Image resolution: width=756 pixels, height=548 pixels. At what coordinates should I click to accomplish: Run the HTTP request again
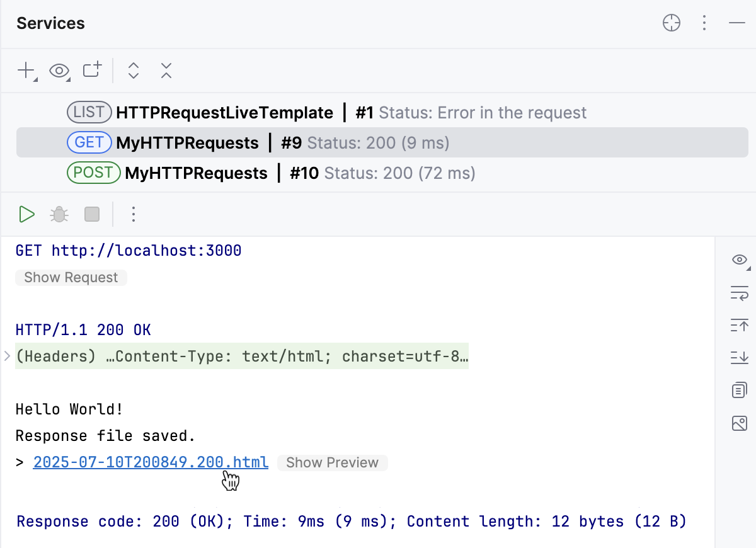click(26, 214)
